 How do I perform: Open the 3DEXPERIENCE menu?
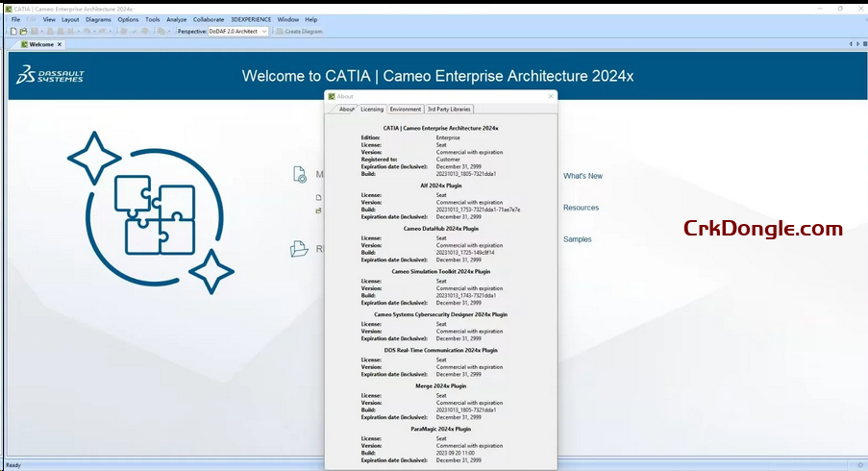point(251,19)
